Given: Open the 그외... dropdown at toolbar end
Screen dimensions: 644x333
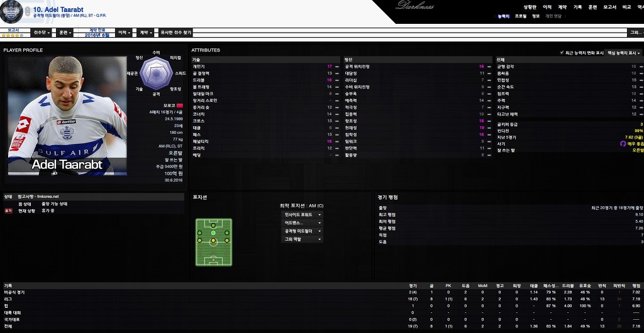Looking at the screenshot, I should tap(636, 33).
